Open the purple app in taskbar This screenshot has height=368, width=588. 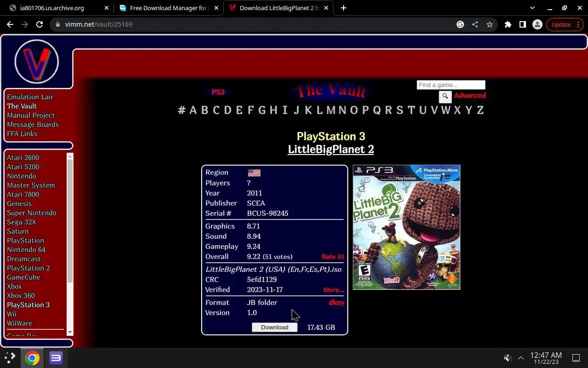(56, 358)
